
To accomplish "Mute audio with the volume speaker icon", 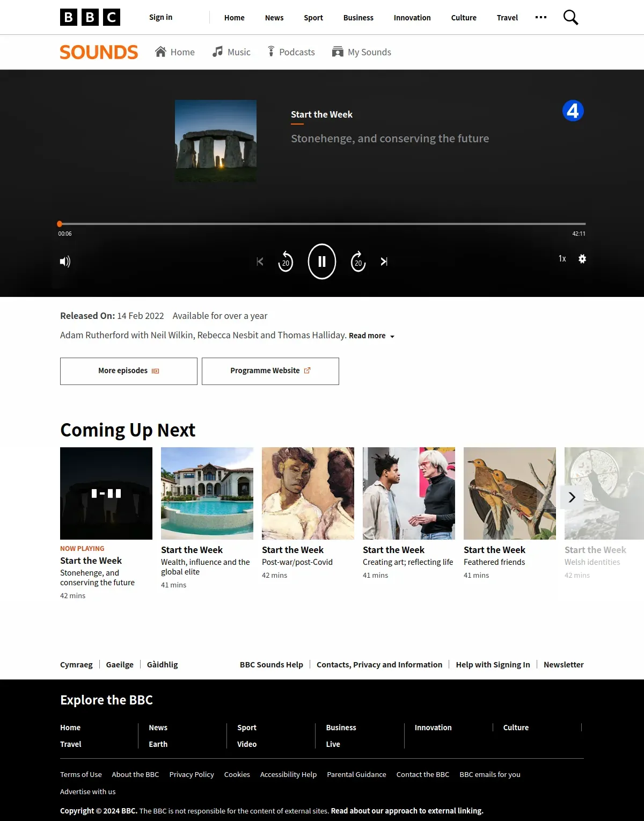I will [x=65, y=261].
